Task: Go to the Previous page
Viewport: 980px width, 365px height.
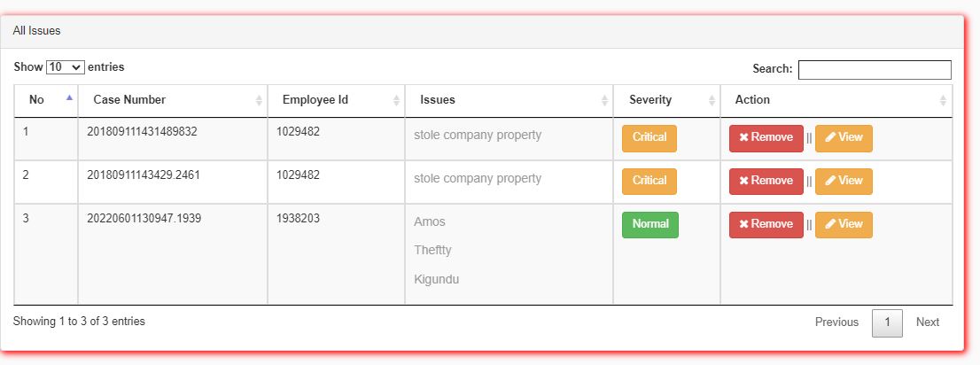Action: [836, 322]
